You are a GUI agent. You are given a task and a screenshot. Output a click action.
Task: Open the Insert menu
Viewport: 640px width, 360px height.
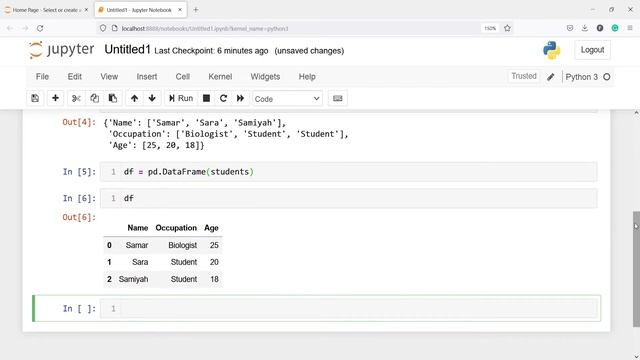click(x=147, y=77)
